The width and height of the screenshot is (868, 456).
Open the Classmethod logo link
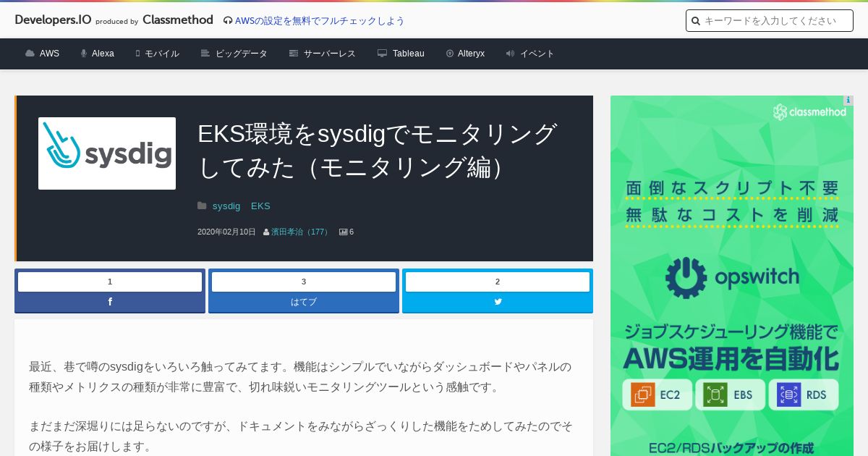pyautogui.click(x=178, y=20)
